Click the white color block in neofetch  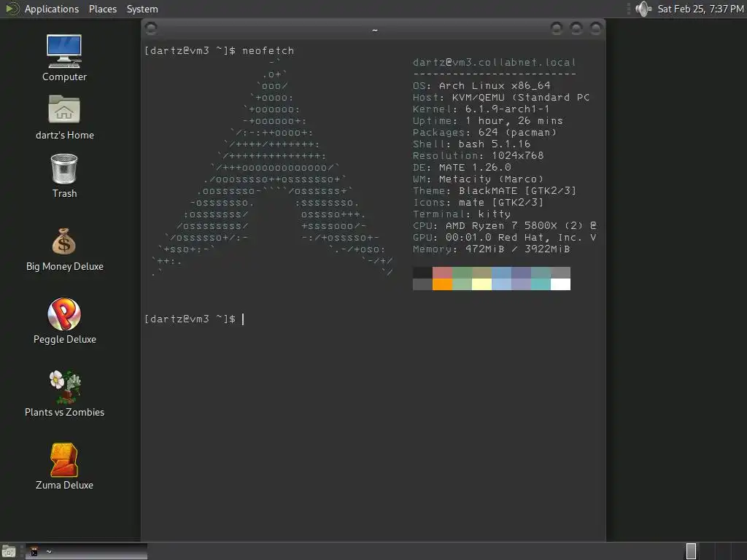coord(560,284)
